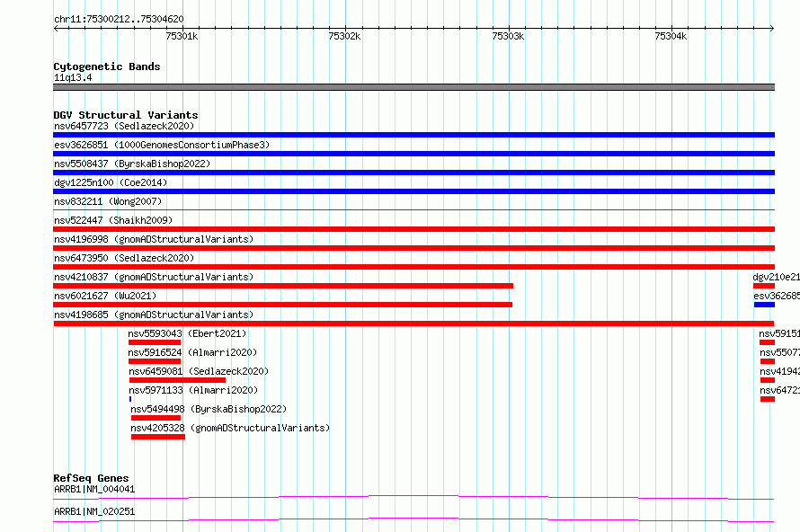Select the red bar of nsv6459081
Viewport: 800px width, 532px height.
[x=177, y=380]
